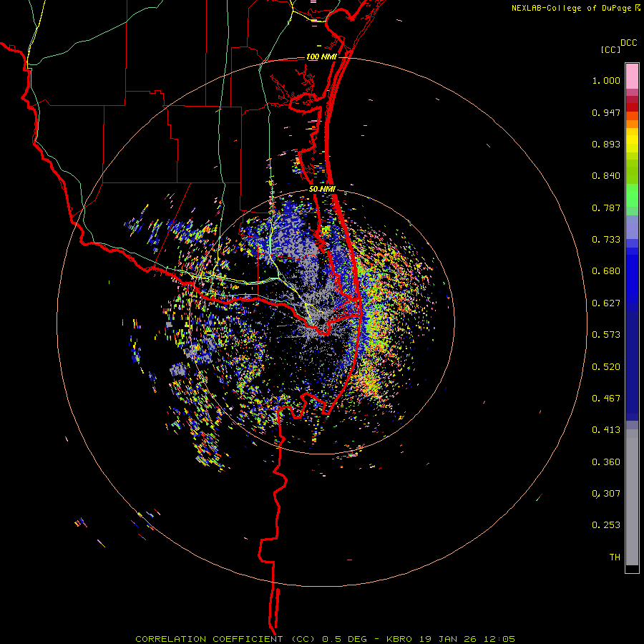
Task: Select the 0.520 scale value
Action: click(606, 367)
